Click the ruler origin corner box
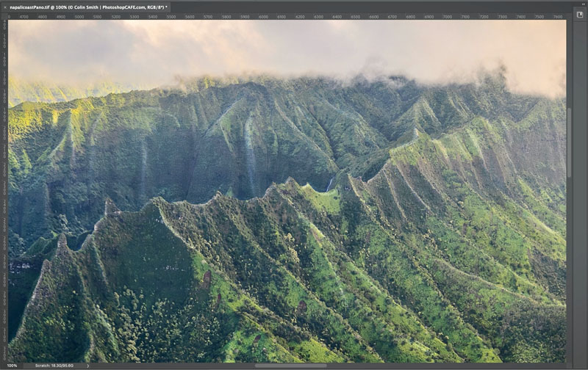The width and height of the screenshot is (588, 370). (4, 16)
